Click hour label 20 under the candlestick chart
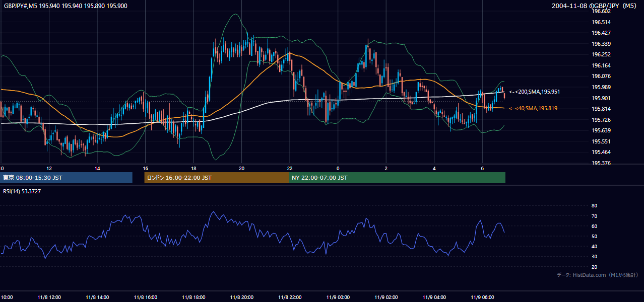644x302 pixels. point(241,168)
